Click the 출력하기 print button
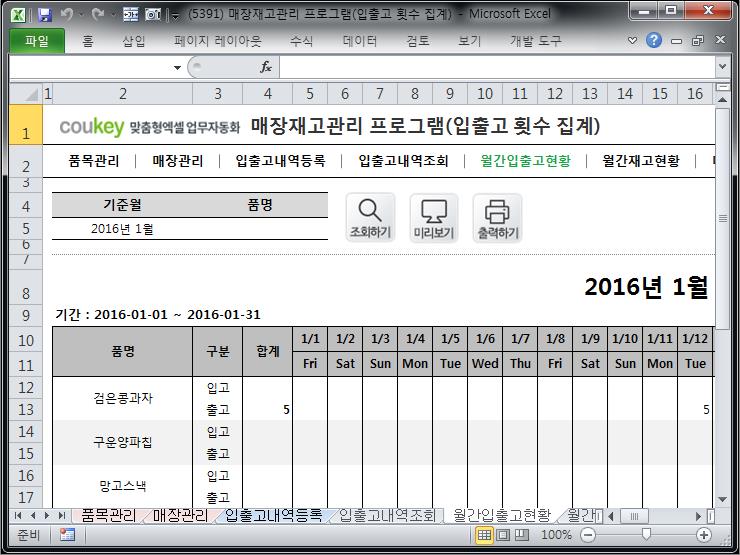 (x=497, y=218)
